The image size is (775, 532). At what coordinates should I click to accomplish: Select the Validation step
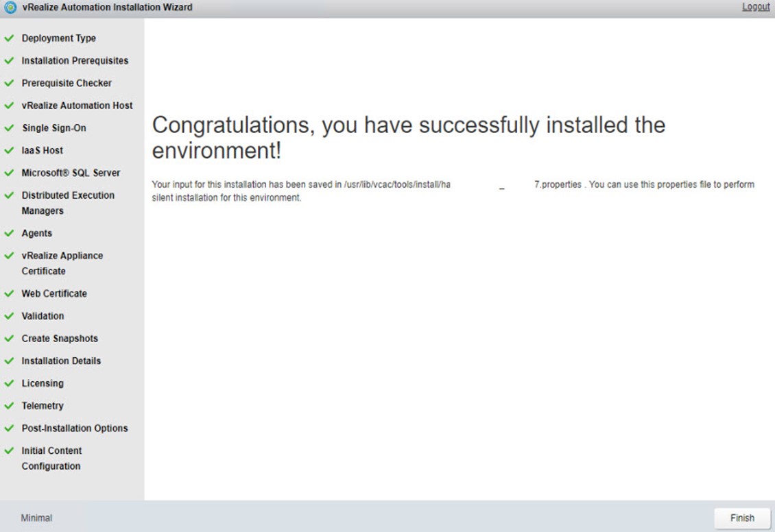click(x=43, y=315)
